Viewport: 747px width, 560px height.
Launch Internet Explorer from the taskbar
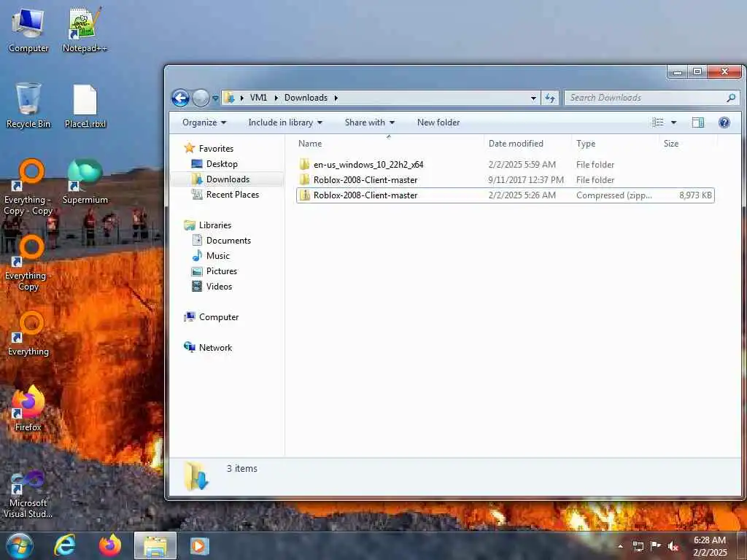pyautogui.click(x=65, y=545)
